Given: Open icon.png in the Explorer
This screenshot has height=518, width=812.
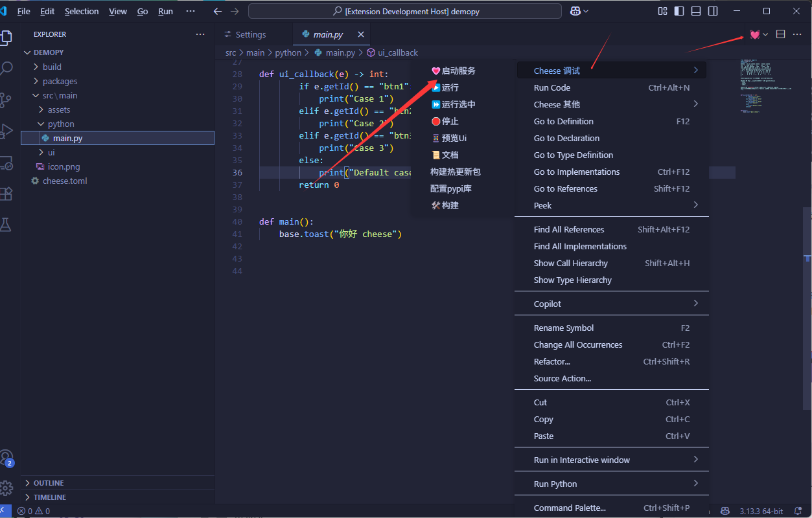Looking at the screenshot, I should coord(64,166).
